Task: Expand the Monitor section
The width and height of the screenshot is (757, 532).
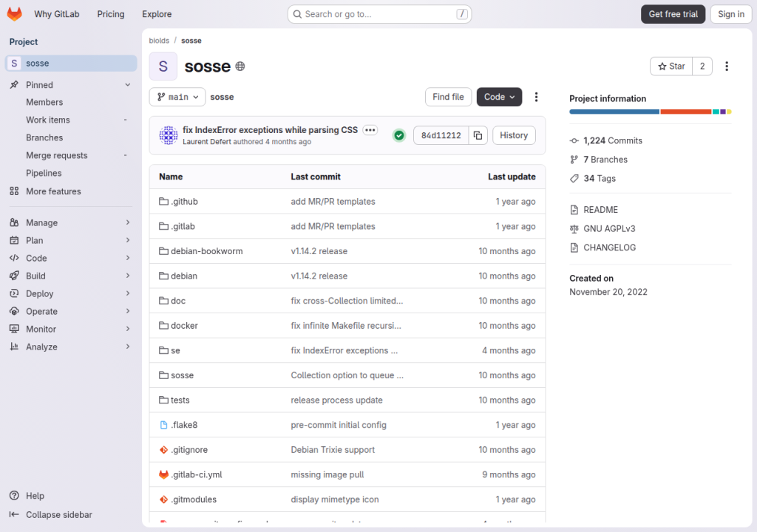Action: click(x=70, y=330)
